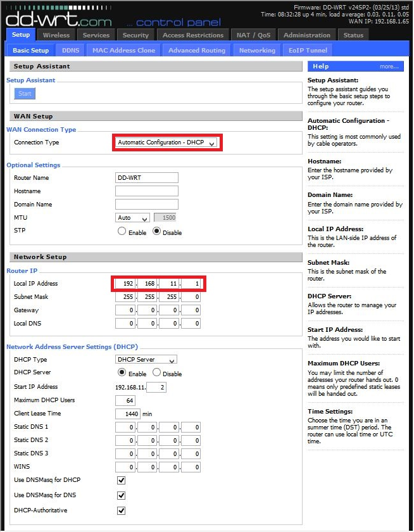The image size is (414, 532).
Task: Click Static DNS 3 first octet
Action: click(x=125, y=453)
